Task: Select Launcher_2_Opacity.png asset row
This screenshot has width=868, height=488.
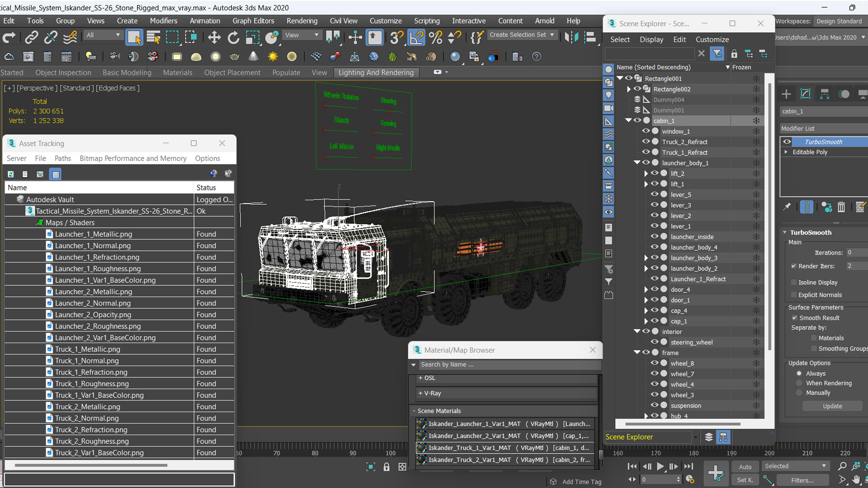Action: point(119,314)
